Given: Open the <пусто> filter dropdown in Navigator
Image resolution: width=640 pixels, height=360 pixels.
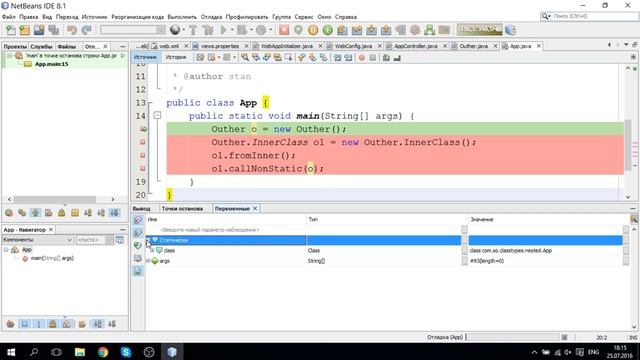Looking at the screenshot, I should click(x=94, y=240).
